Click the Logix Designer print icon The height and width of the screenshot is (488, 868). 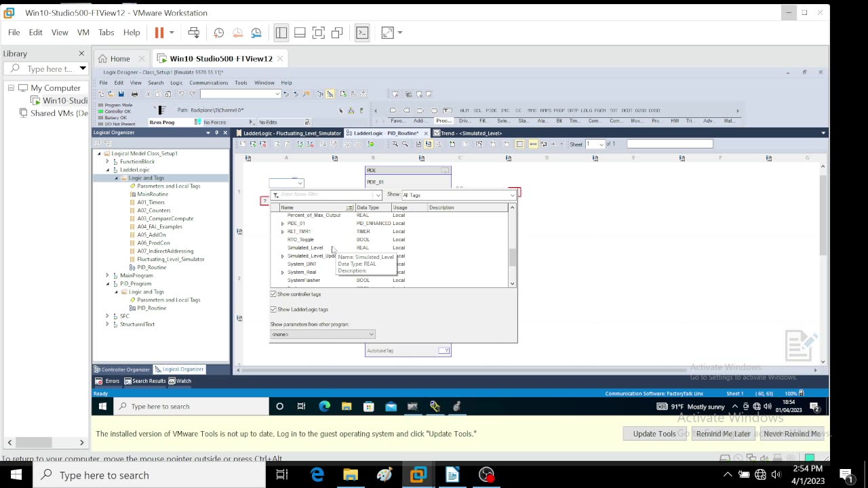pyautogui.click(x=134, y=94)
